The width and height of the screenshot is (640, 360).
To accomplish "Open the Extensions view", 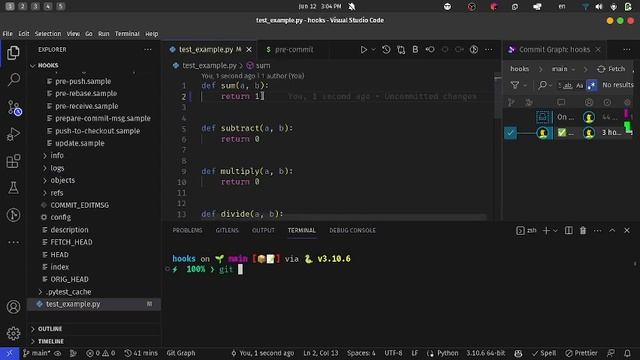I will click(x=13, y=161).
